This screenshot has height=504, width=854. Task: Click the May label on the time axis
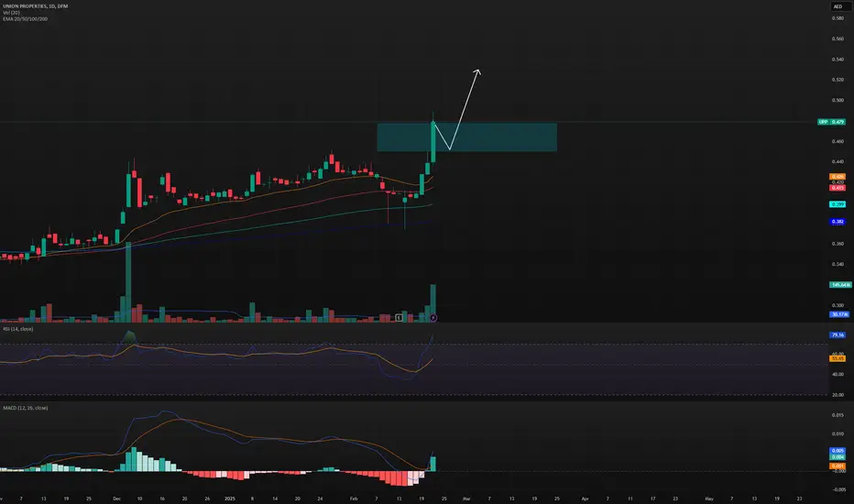[x=709, y=499]
